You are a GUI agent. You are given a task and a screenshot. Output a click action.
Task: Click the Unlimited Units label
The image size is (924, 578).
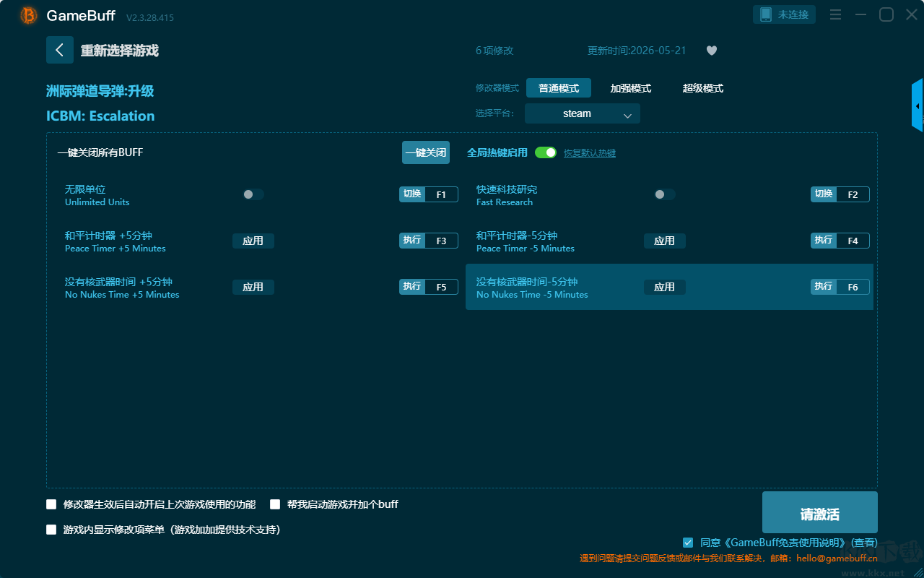[x=97, y=202]
